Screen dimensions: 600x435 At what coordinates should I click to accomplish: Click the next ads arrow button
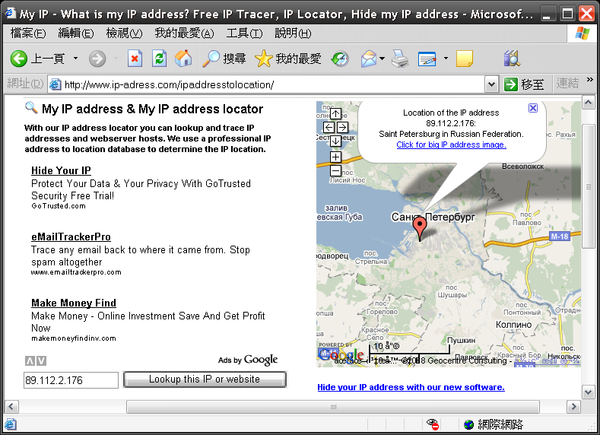click(41, 361)
